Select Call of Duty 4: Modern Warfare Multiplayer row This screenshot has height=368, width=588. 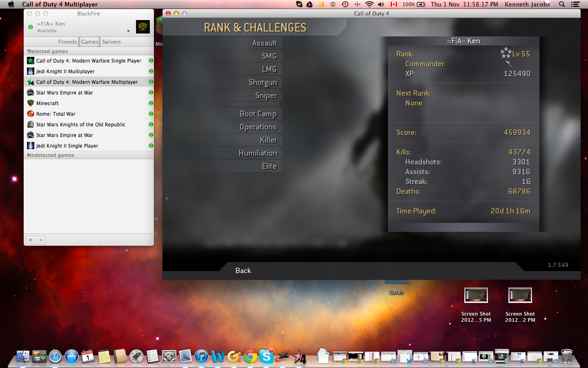coord(89,82)
